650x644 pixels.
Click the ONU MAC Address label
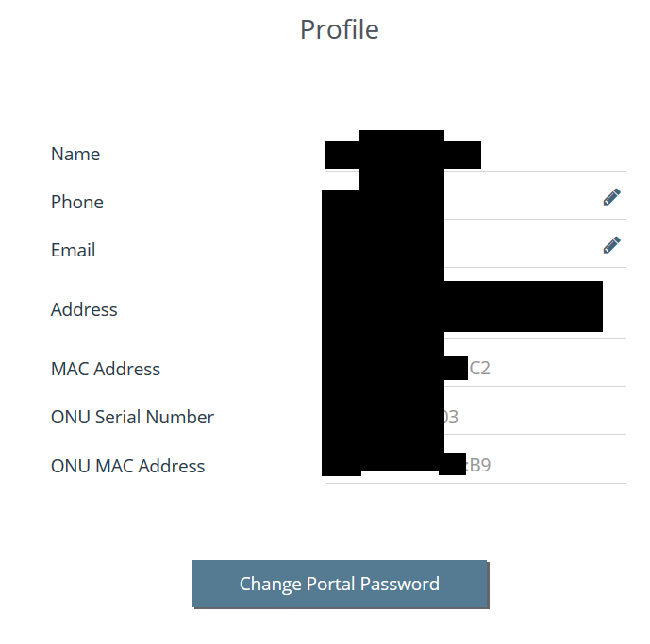click(127, 466)
